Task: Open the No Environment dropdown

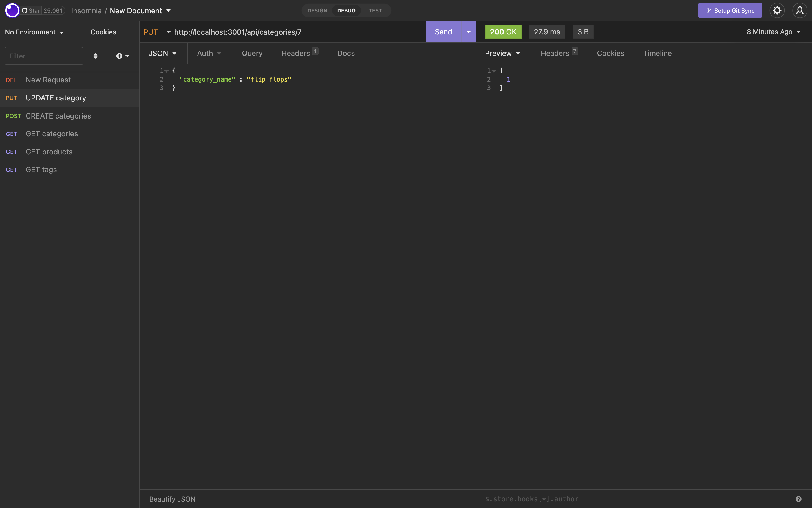Action: coord(35,32)
